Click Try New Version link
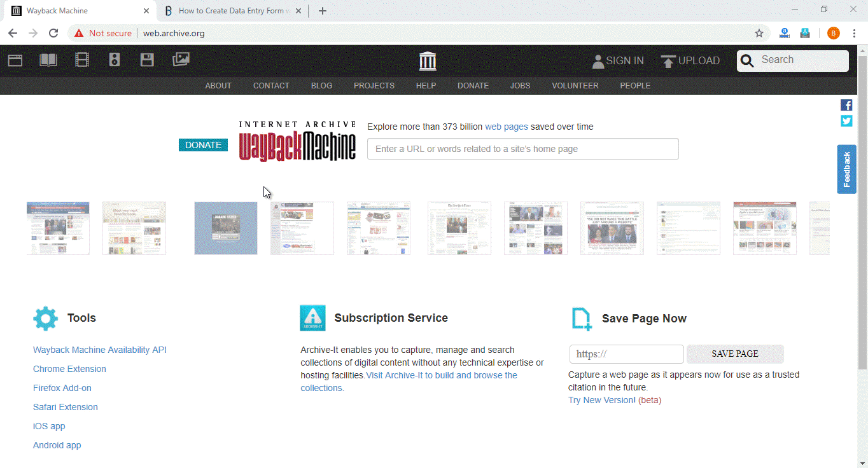 601,400
